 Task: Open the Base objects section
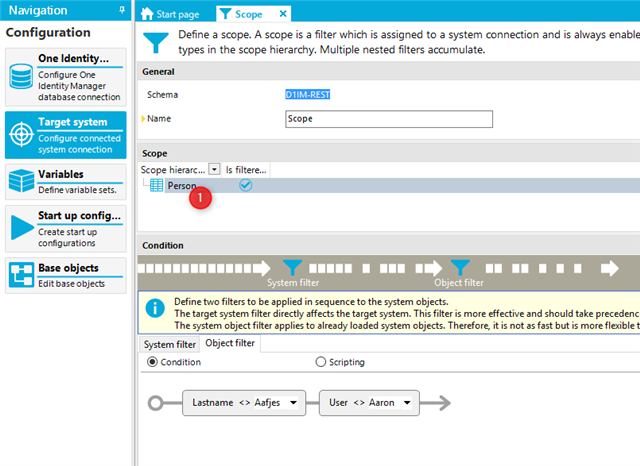pos(66,275)
